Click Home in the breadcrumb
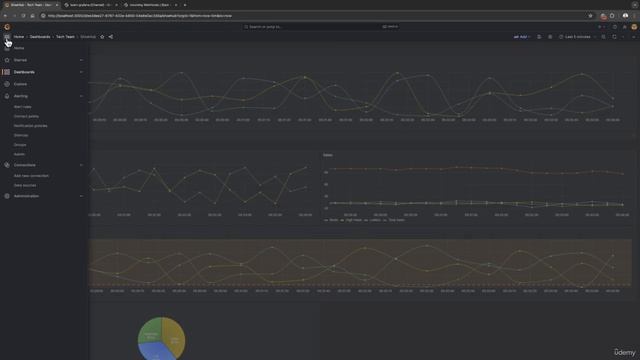Image resolution: width=640 pixels, height=360 pixels. click(19, 37)
